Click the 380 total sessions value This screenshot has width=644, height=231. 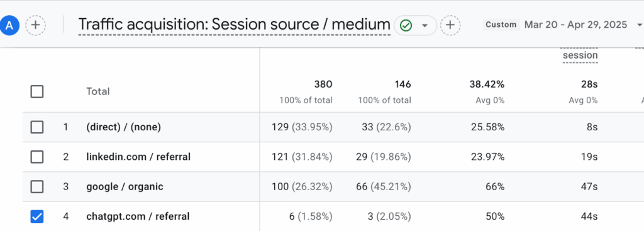click(323, 85)
